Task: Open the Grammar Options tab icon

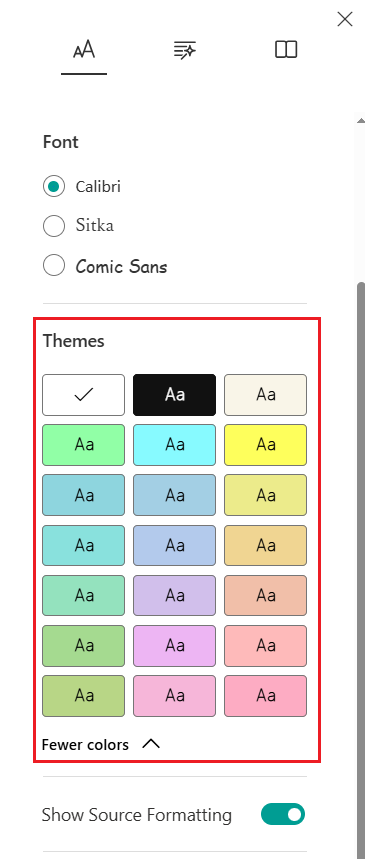Action: click(x=185, y=50)
